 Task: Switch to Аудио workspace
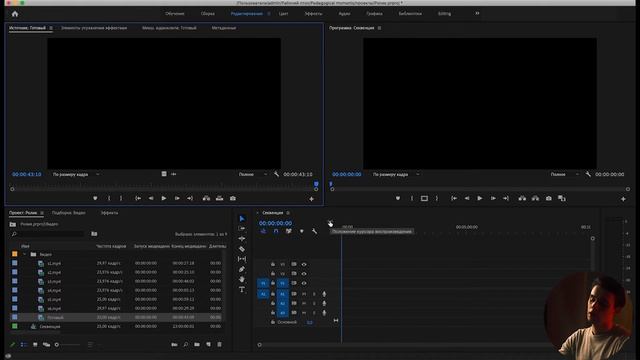coord(344,14)
